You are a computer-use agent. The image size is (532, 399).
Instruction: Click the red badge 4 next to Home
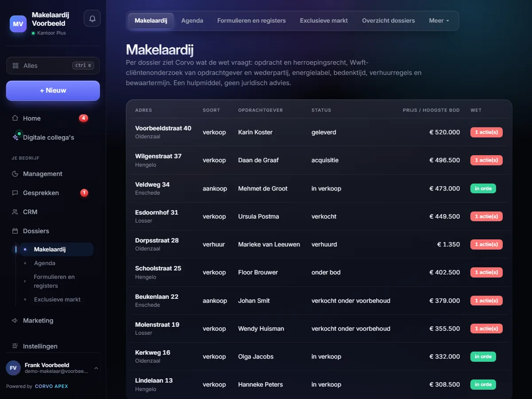(x=83, y=118)
